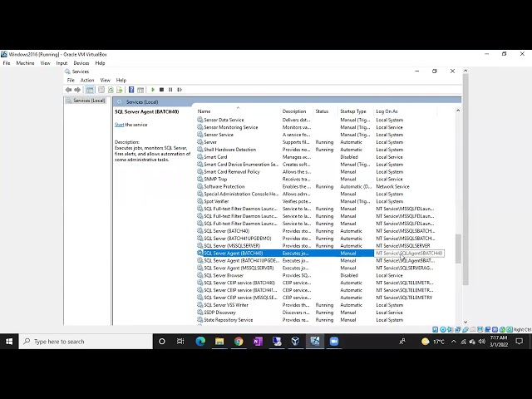
Task: Click the Cortana circle taskbar icon
Action: point(162,342)
